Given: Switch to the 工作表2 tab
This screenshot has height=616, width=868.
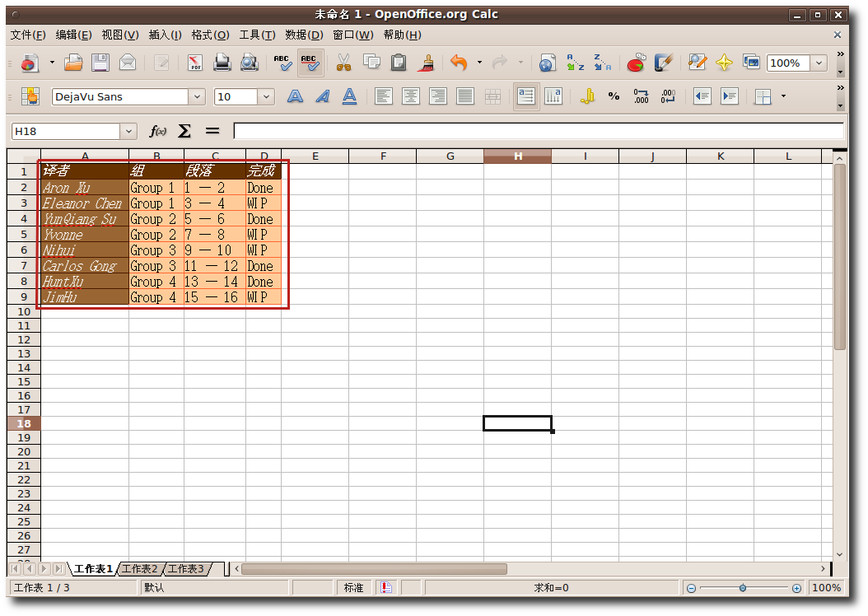Looking at the screenshot, I should 140,569.
